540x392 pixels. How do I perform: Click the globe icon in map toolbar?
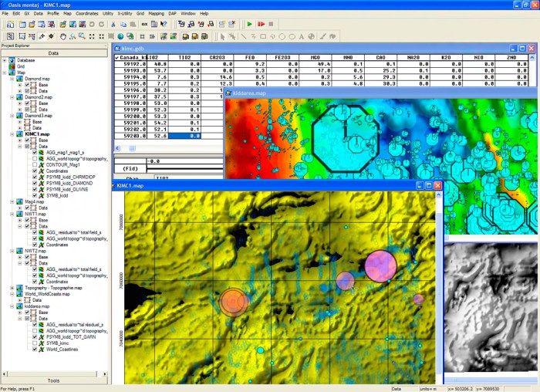(x=120, y=36)
